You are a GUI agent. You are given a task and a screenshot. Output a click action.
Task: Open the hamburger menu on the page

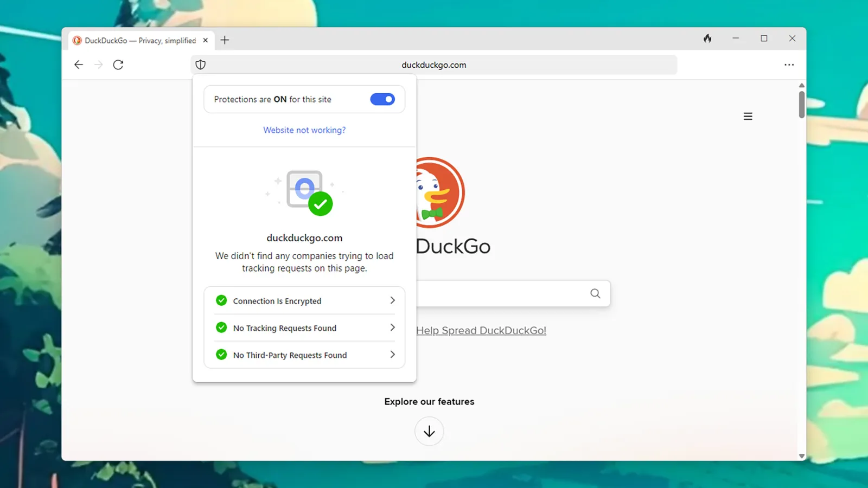pos(748,116)
